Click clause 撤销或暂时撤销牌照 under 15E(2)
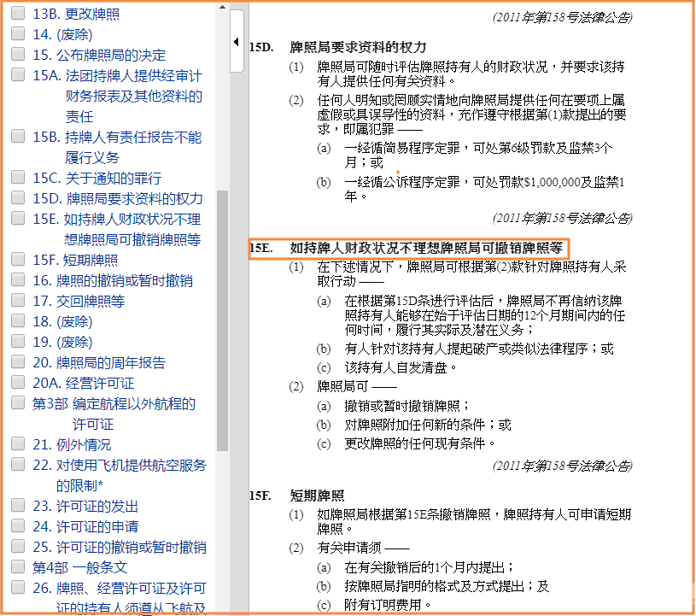Image resolution: width=696 pixels, height=616 pixels. [406, 406]
